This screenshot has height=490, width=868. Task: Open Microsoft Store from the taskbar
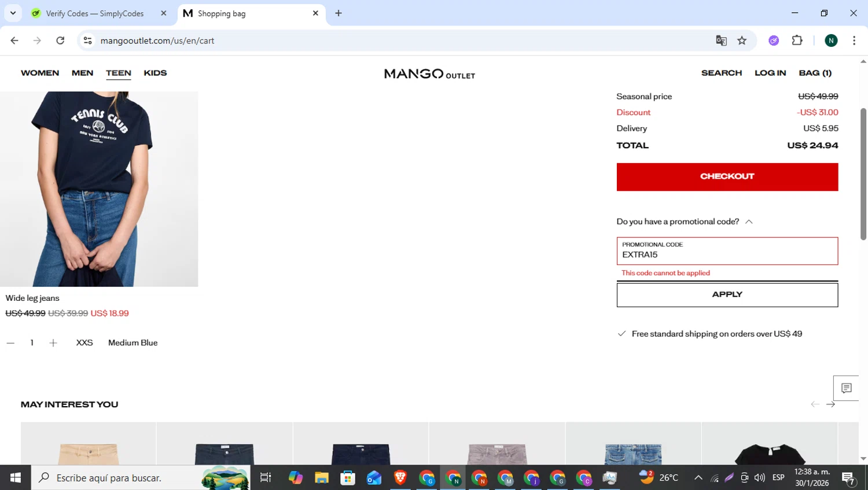click(348, 477)
